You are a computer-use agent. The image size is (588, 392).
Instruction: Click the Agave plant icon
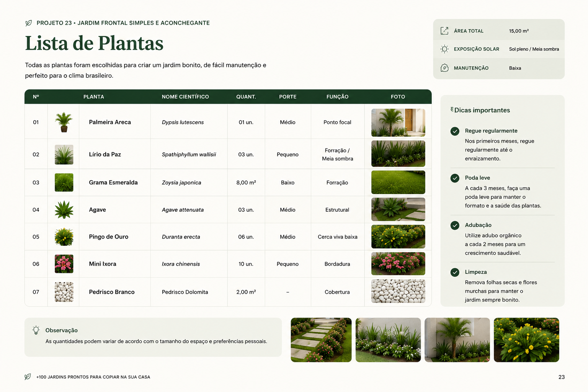(x=64, y=210)
